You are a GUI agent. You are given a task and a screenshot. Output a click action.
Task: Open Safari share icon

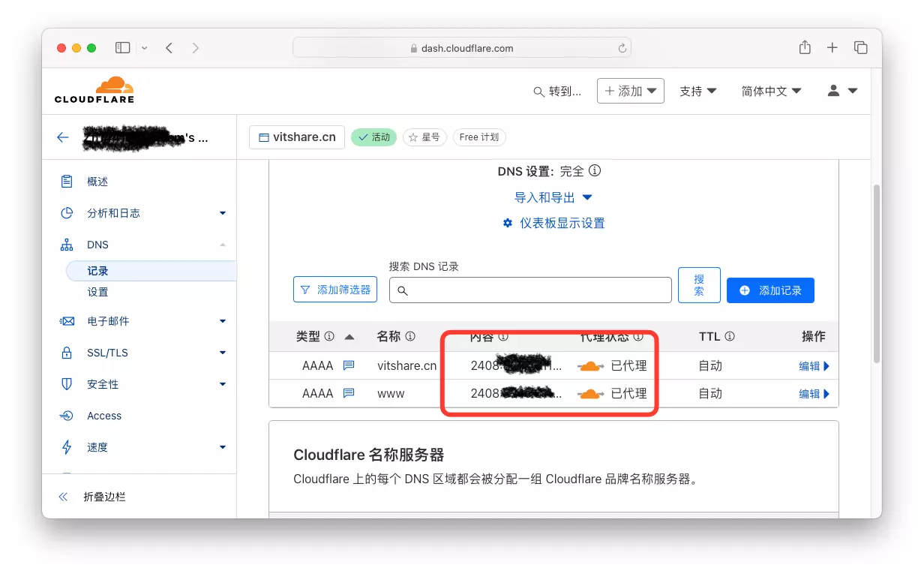point(805,47)
